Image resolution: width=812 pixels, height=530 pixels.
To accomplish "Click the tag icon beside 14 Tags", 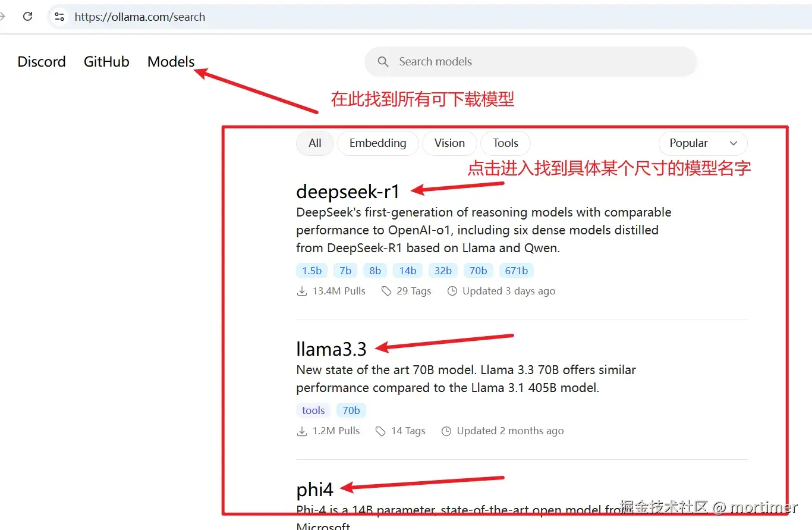I will click(380, 431).
